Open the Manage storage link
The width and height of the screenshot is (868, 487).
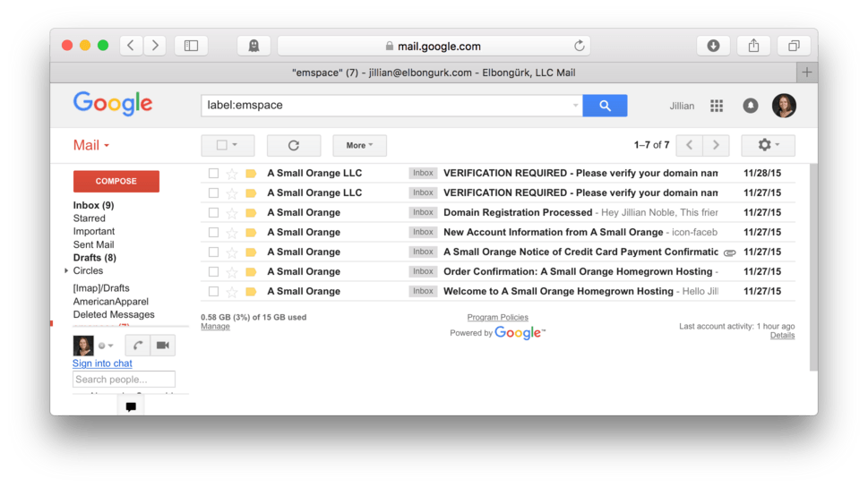[215, 327]
